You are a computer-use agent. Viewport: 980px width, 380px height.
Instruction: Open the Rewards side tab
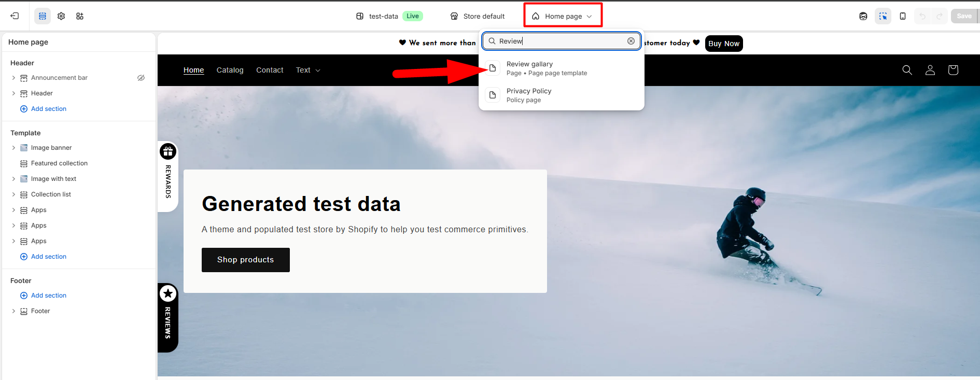point(168,176)
